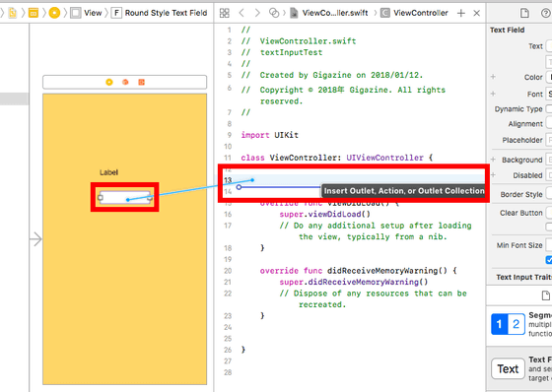Click the Text Input Traits section header
Image resolution: width=552 pixels, height=392 pixels.
pos(523,278)
